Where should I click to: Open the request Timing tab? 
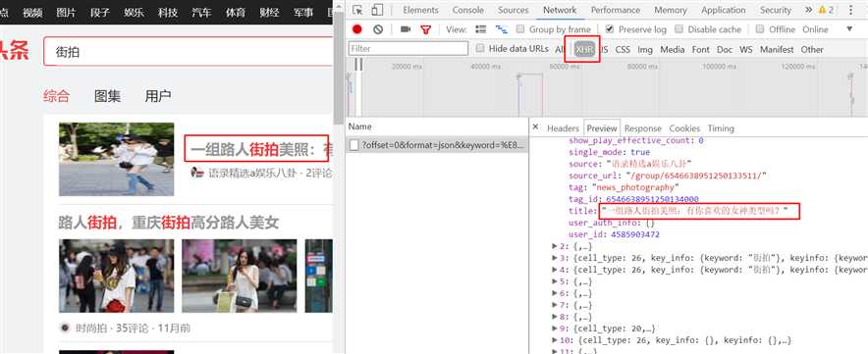point(721,127)
